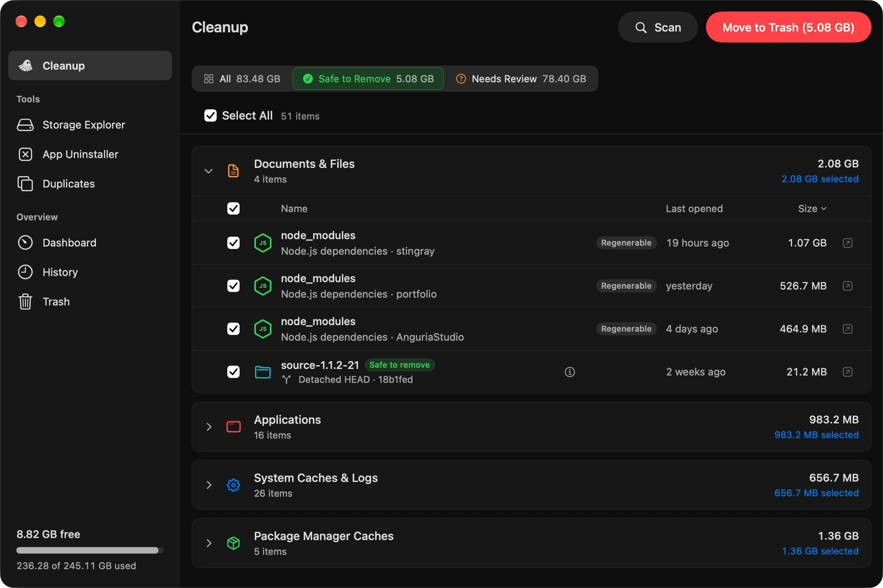
Task: Open Trash in the sidebar
Action: pos(90,302)
